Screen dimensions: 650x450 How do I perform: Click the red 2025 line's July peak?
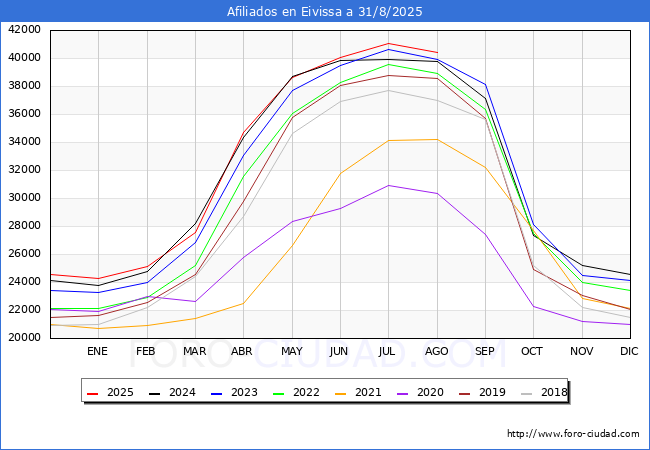[388, 44]
